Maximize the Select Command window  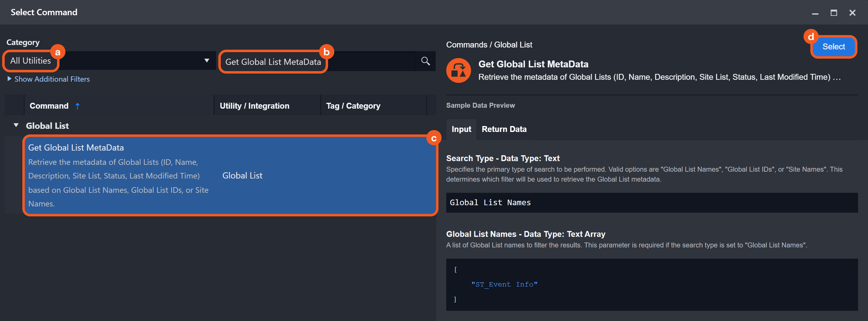pyautogui.click(x=833, y=13)
